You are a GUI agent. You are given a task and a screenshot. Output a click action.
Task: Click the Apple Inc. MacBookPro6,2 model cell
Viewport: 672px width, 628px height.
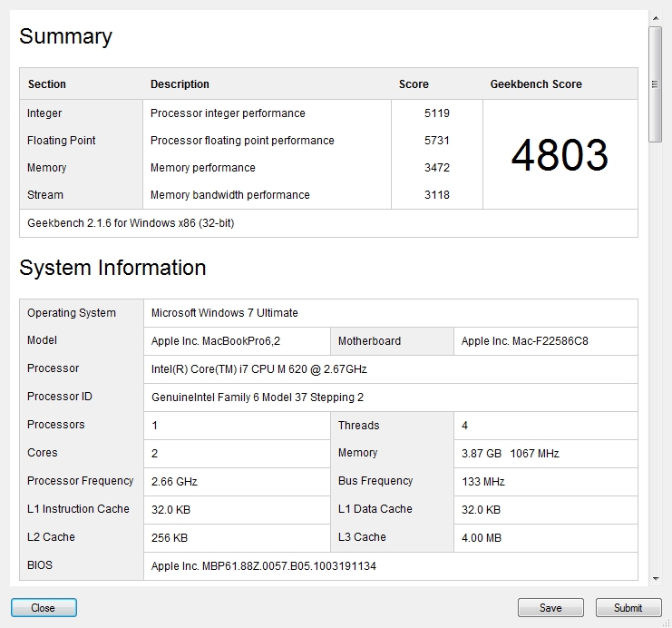pos(210,341)
